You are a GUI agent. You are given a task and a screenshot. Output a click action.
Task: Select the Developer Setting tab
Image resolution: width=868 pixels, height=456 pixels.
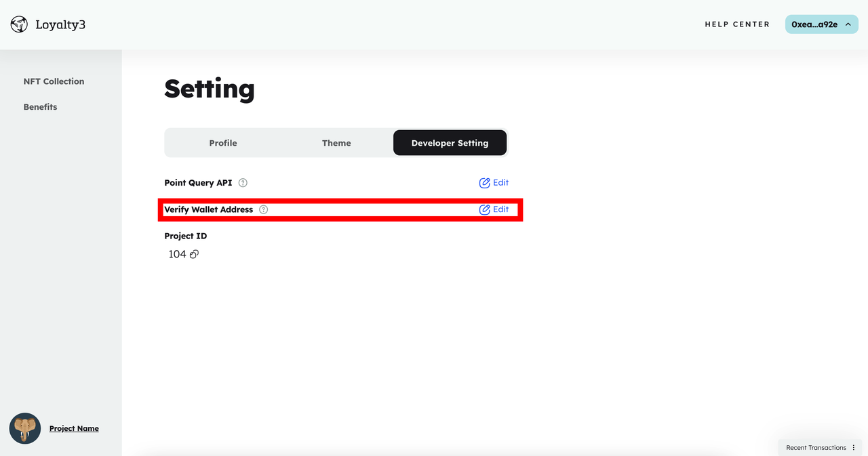point(450,143)
